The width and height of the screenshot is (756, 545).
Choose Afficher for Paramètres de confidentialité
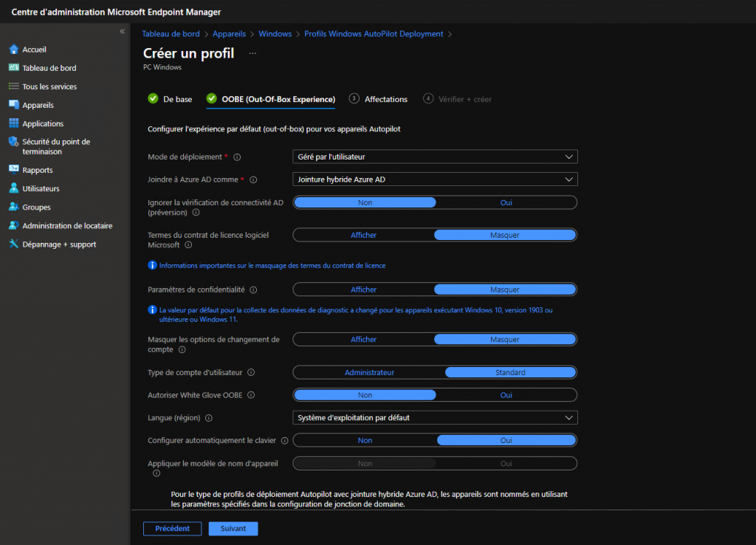pyautogui.click(x=363, y=289)
